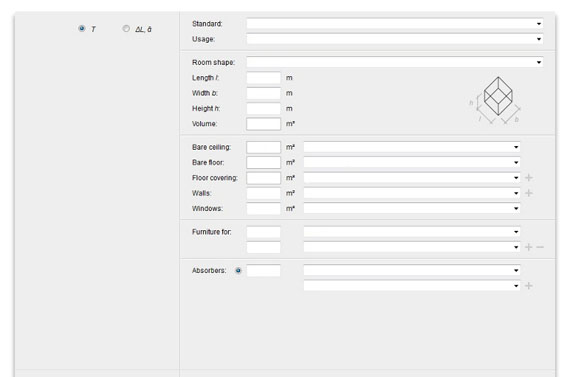This screenshot has width=570, height=377.
Task: Add an Absorbers row with plus icon
Action: click(529, 286)
